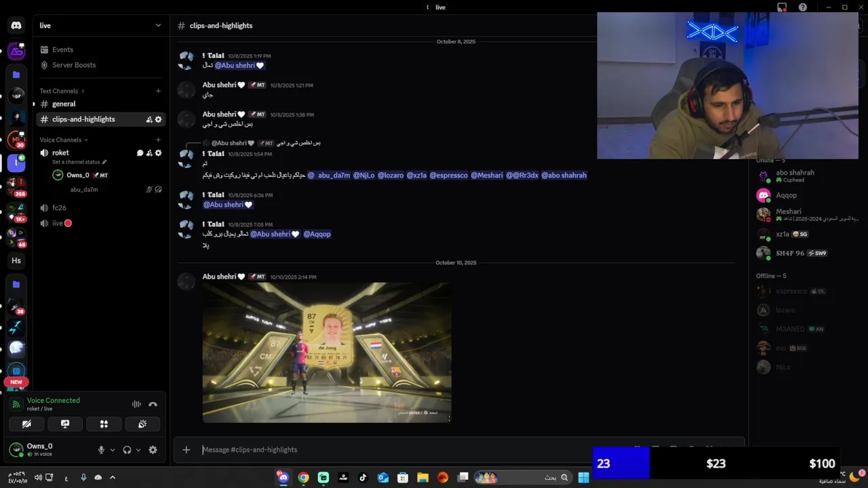868x488 pixels.
Task: Deafen headphones in user panel
Action: 127,449
